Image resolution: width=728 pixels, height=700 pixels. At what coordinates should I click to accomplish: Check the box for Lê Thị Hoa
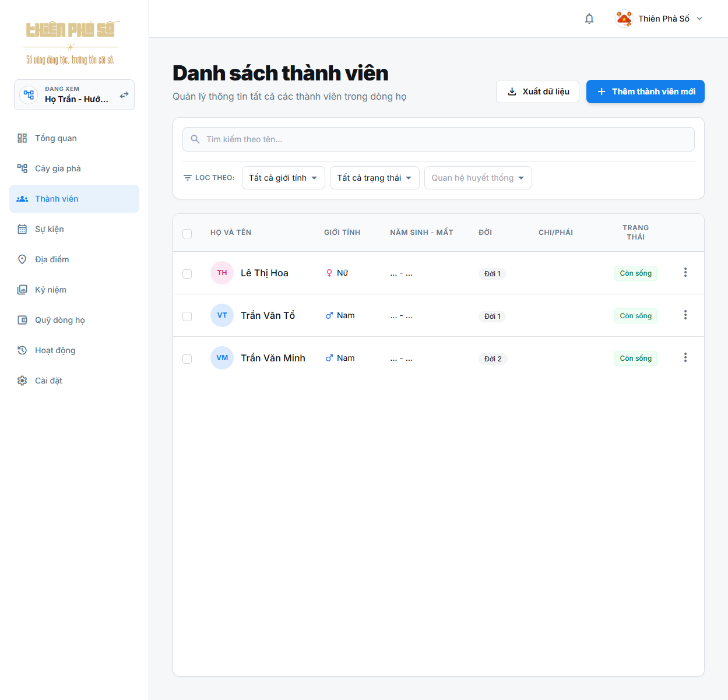tap(187, 274)
